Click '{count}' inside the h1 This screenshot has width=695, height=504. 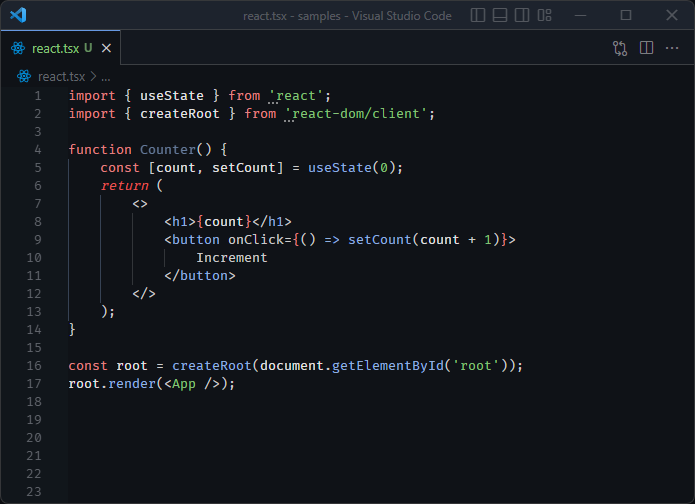224,222
